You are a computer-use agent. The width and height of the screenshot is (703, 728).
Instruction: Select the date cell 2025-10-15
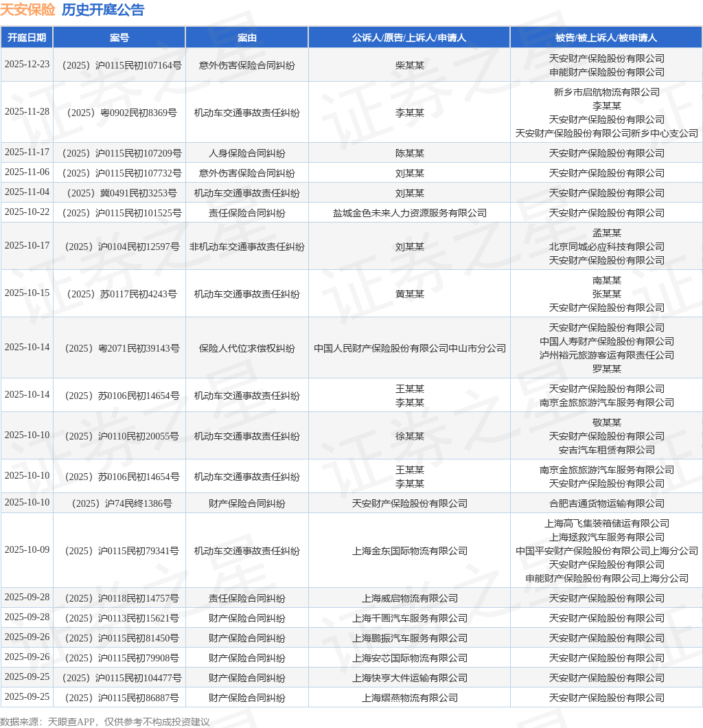point(27,293)
